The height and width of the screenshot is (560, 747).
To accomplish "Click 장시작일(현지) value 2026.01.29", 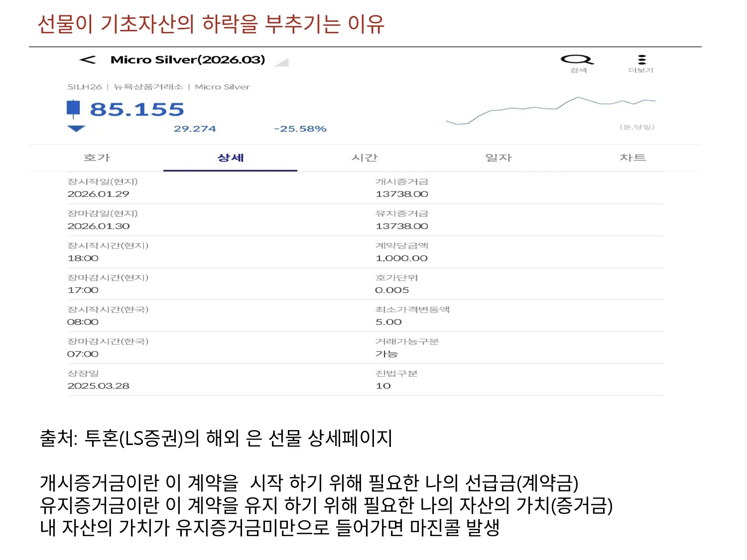I will 98,194.
